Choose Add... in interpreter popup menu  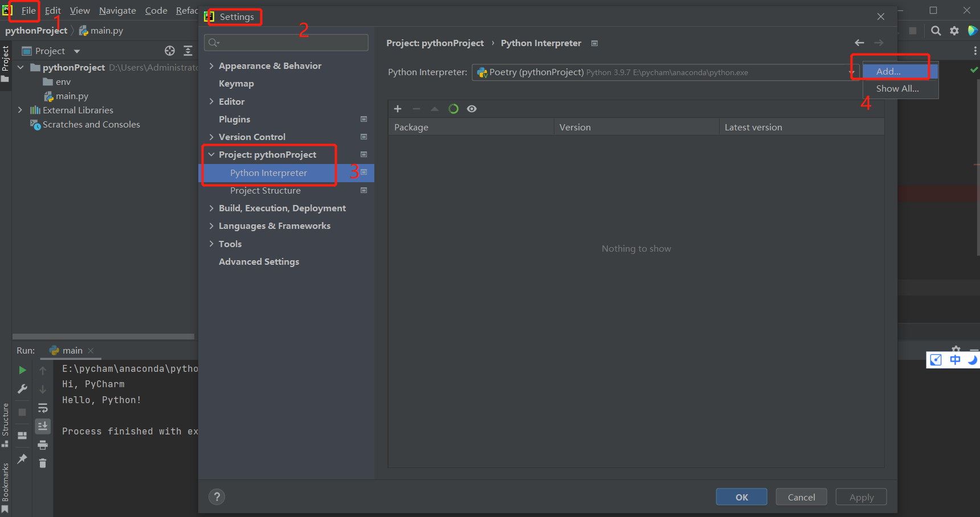coord(900,71)
